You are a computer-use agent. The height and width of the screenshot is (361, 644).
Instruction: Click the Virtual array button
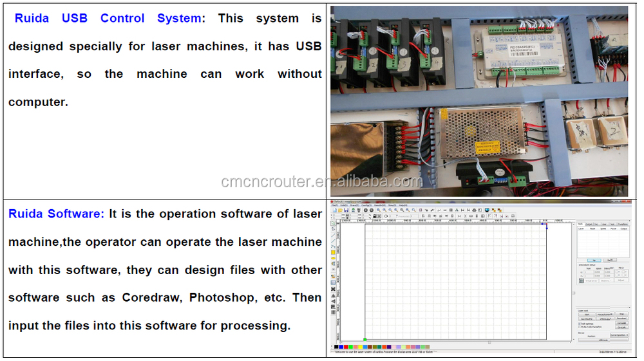coord(591,281)
